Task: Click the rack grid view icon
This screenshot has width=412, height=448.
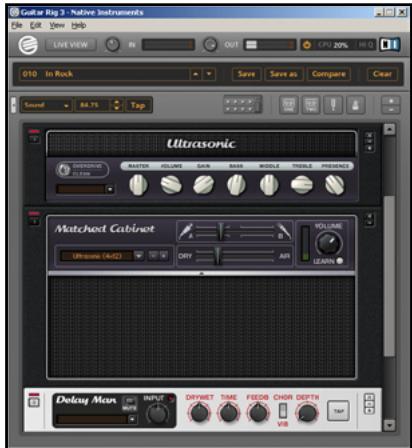Action: pyautogui.click(x=243, y=104)
